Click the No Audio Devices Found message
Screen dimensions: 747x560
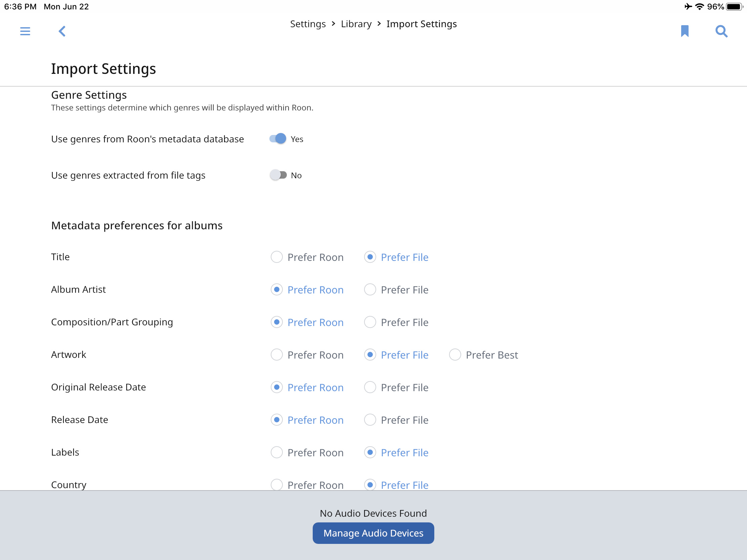373,513
